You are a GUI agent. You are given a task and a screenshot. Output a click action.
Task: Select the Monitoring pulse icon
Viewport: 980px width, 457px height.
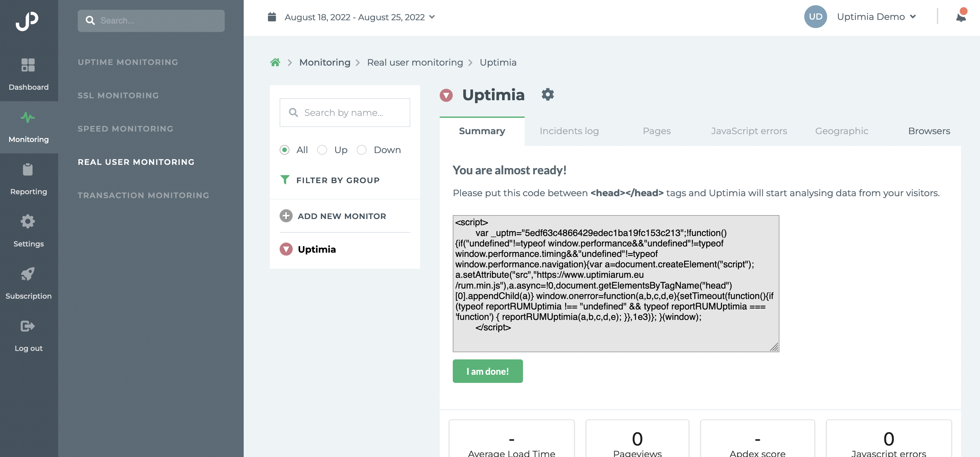click(x=28, y=117)
